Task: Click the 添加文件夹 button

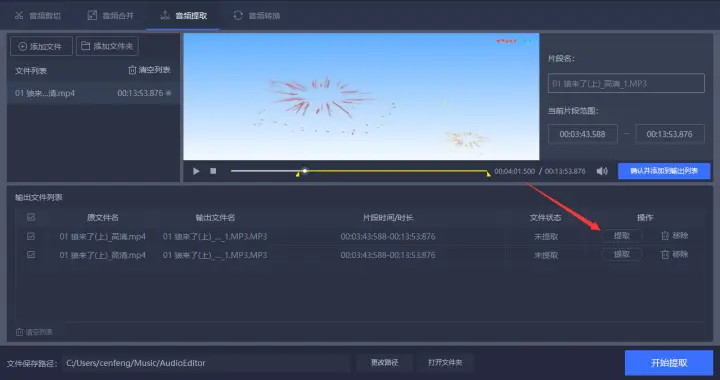Action: (107, 46)
